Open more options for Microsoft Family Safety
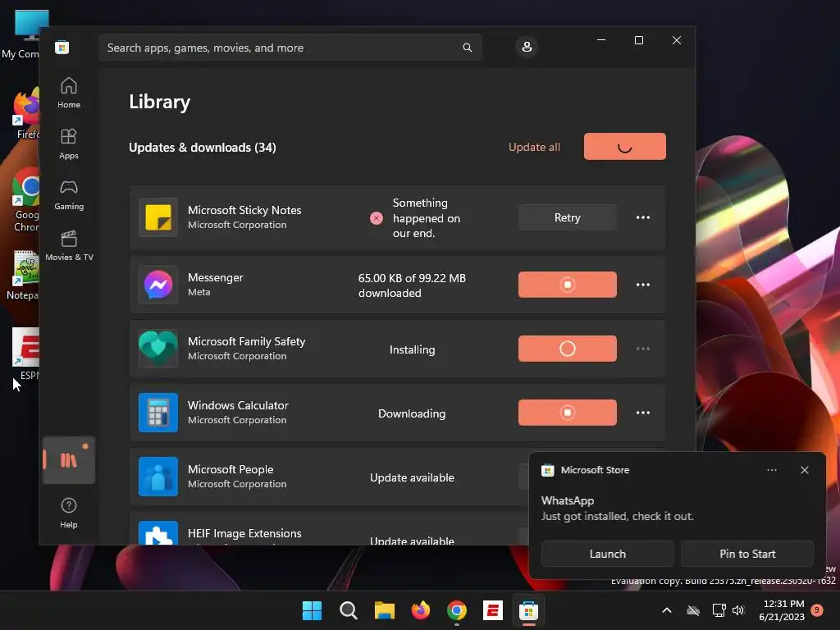 [x=643, y=349]
